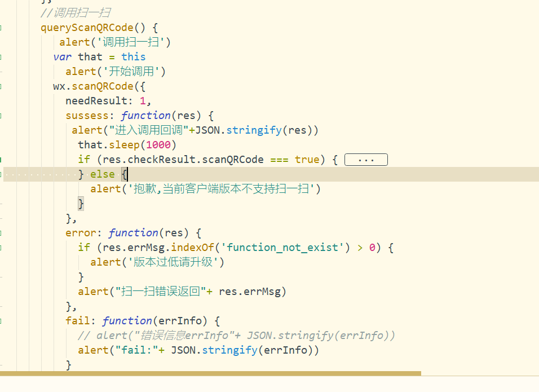This screenshot has width=539, height=392.
Task: Click the 'var' keyword
Action: [x=62, y=57]
